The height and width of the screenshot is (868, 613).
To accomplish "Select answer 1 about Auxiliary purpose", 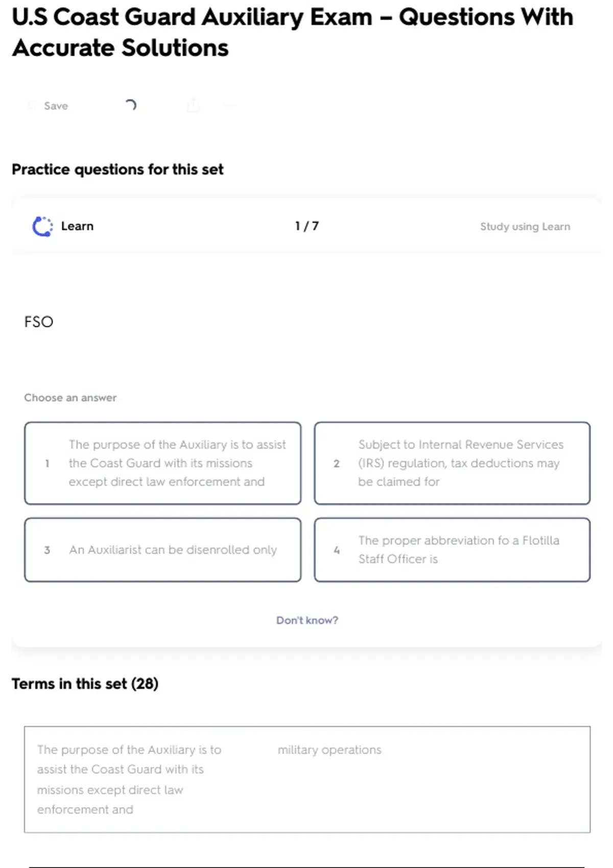I will 162,463.
